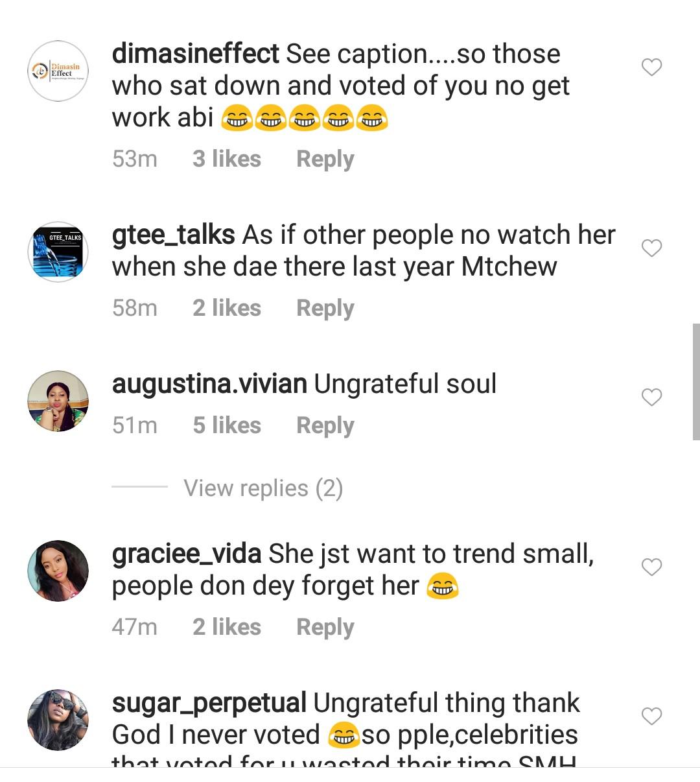This screenshot has width=700, height=782.
Task: Like the dimasineffect comment with heart icon
Action: (651, 67)
